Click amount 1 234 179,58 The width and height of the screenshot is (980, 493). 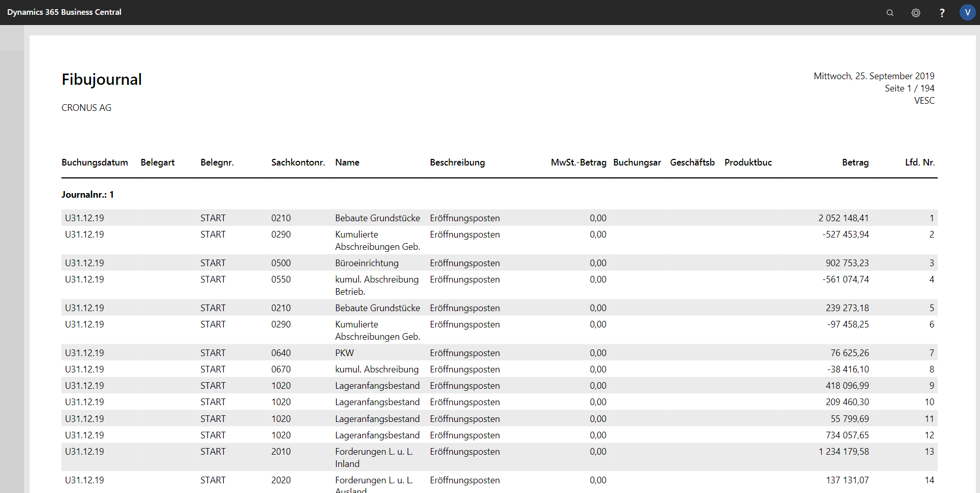844,452
